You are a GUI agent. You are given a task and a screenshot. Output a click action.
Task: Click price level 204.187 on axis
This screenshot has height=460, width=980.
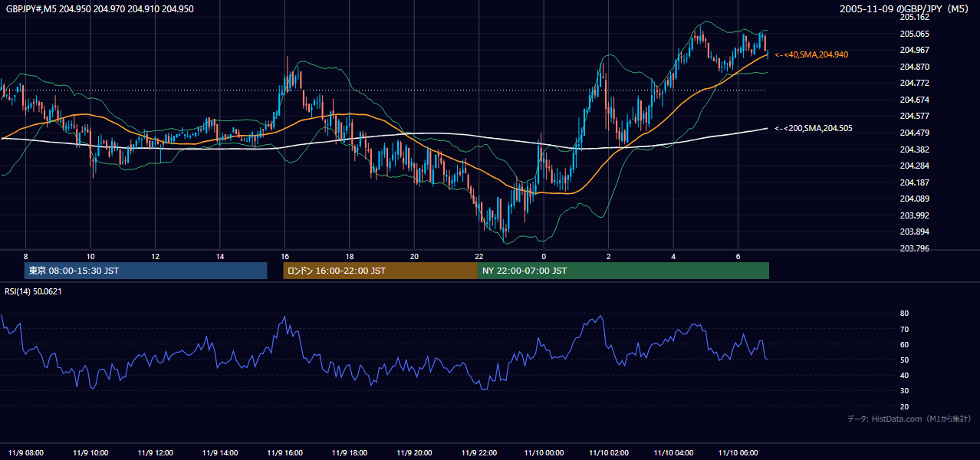point(914,182)
